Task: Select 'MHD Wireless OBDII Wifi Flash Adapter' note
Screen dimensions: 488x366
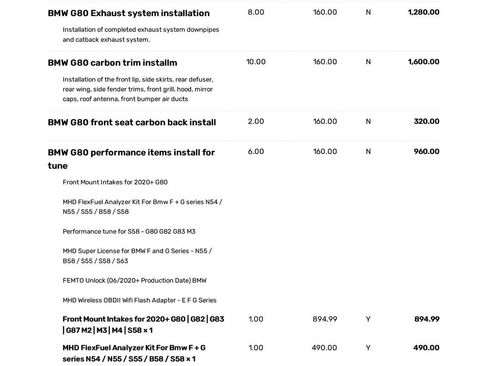Action: pos(139,300)
